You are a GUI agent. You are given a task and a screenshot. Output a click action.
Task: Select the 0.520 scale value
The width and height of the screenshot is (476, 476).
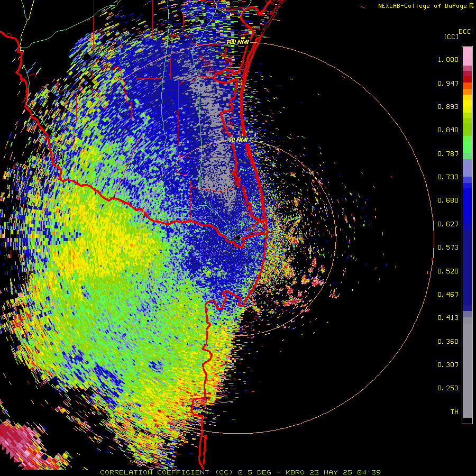pos(448,271)
